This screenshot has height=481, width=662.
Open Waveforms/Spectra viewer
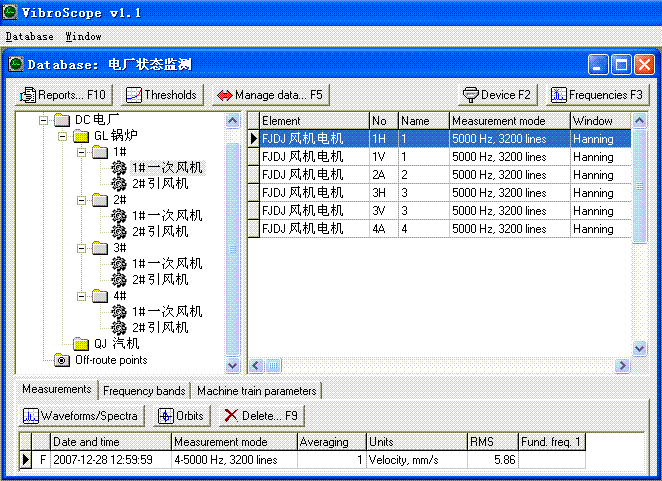point(81,416)
